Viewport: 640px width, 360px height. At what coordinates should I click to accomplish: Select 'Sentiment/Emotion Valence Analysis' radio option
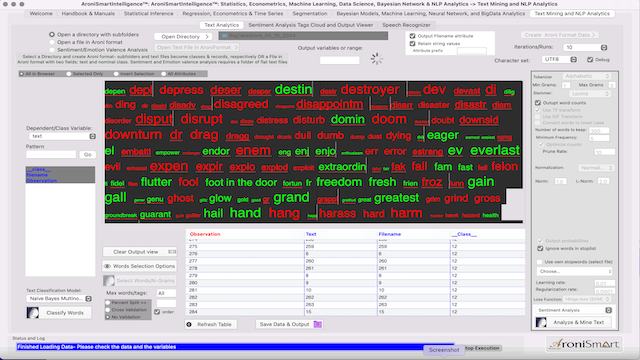pos(52,49)
